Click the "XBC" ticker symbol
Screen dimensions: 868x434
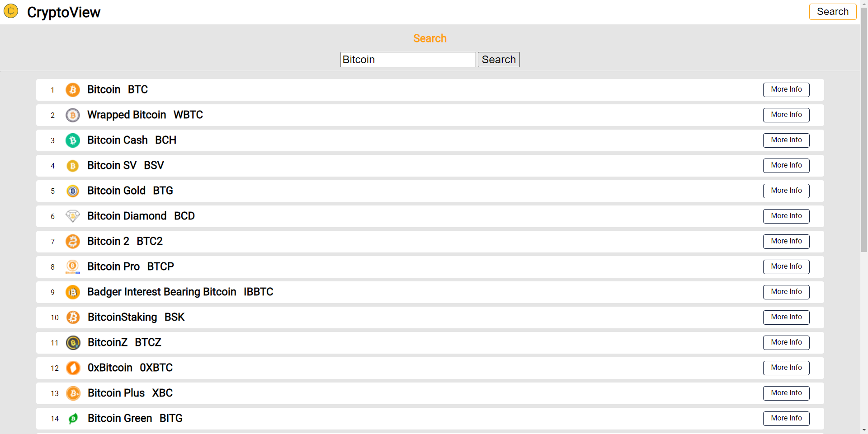[162, 393]
